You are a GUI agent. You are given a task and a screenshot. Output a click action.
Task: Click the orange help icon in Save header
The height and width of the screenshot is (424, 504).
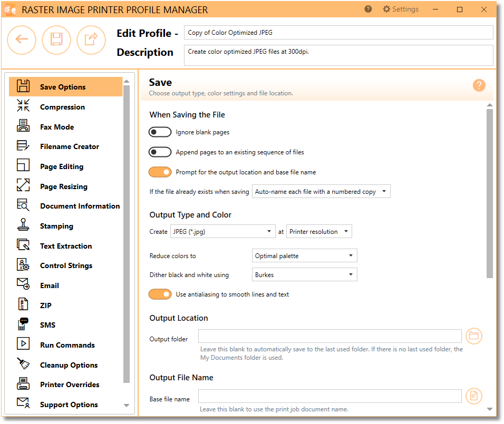point(479,85)
